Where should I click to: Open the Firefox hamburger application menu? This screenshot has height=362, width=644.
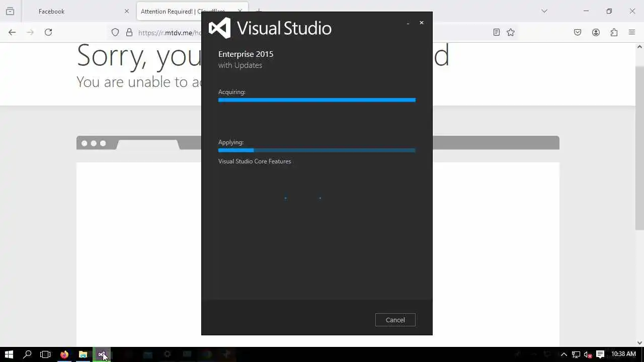(632, 32)
